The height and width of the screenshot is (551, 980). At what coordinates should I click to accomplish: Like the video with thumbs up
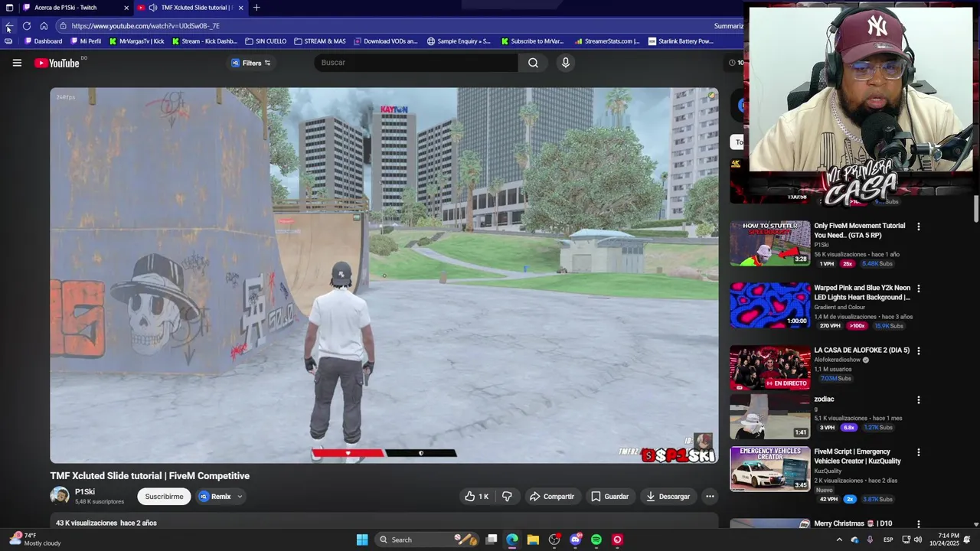point(476,497)
